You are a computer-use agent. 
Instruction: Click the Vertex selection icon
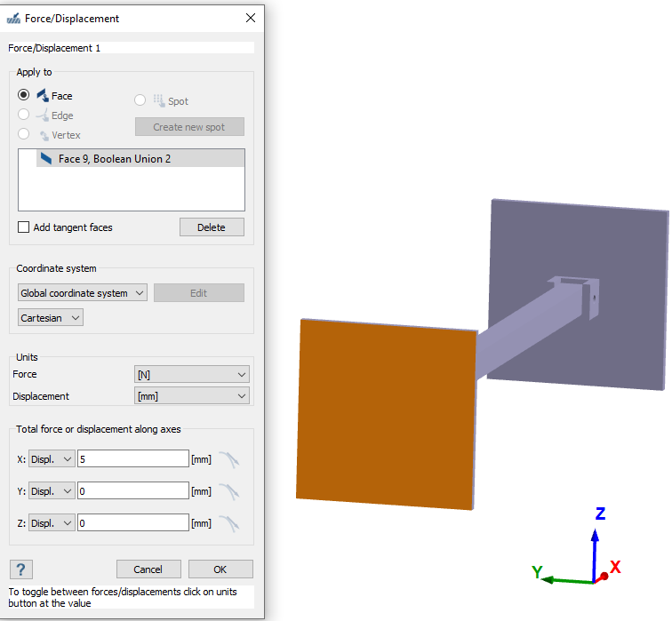coord(44,136)
